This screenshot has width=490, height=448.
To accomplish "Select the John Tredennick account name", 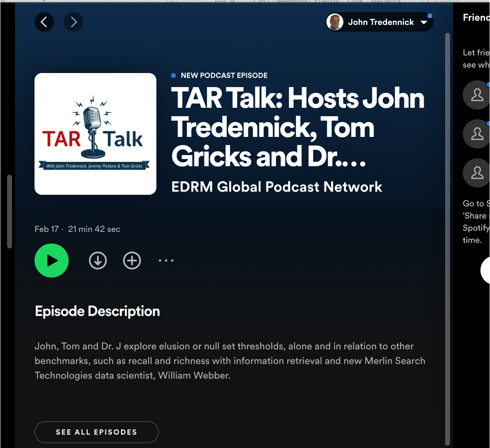I will click(x=381, y=22).
